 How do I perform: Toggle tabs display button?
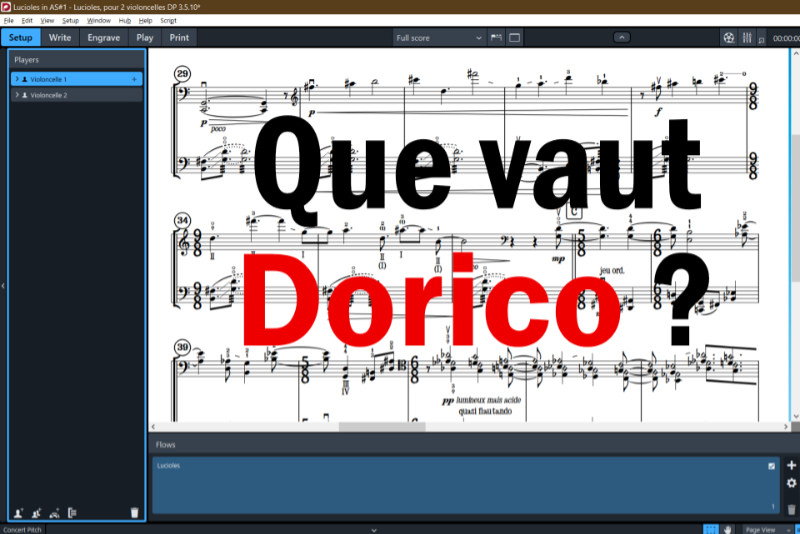pyautogui.click(x=496, y=38)
